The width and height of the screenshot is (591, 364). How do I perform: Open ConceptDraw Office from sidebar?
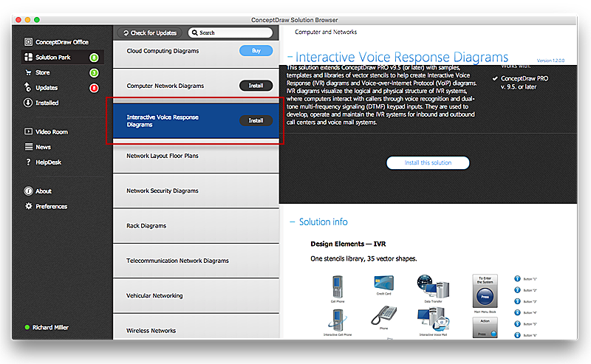pos(57,42)
